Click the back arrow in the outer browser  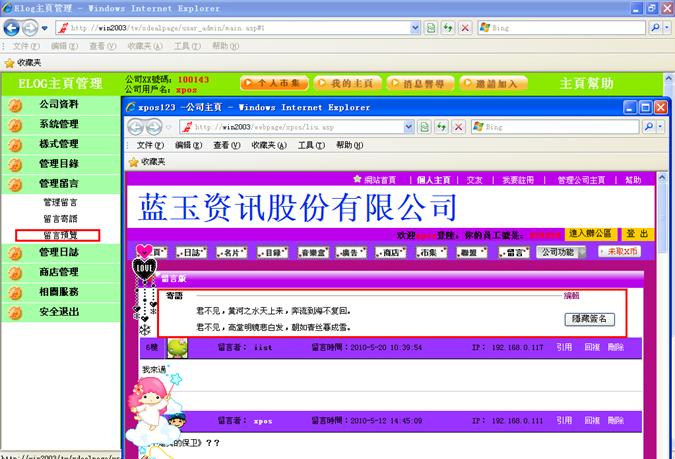click(14, 28)
